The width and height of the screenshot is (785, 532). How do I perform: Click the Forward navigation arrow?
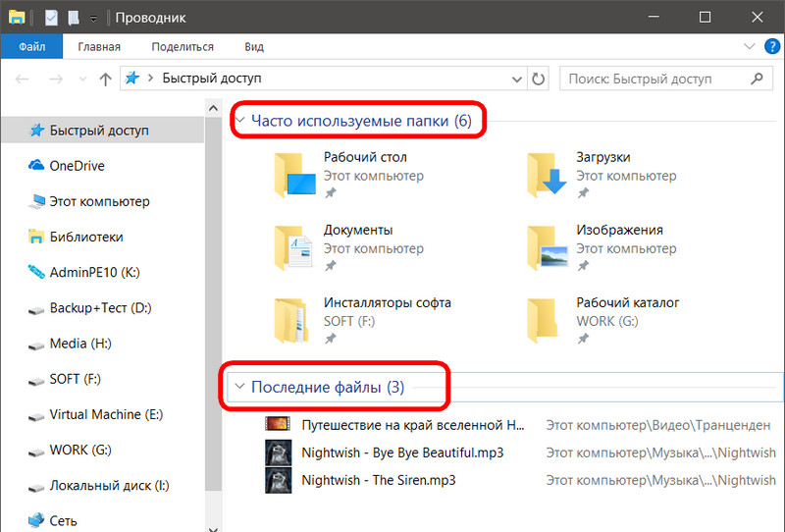pos(56,79)
